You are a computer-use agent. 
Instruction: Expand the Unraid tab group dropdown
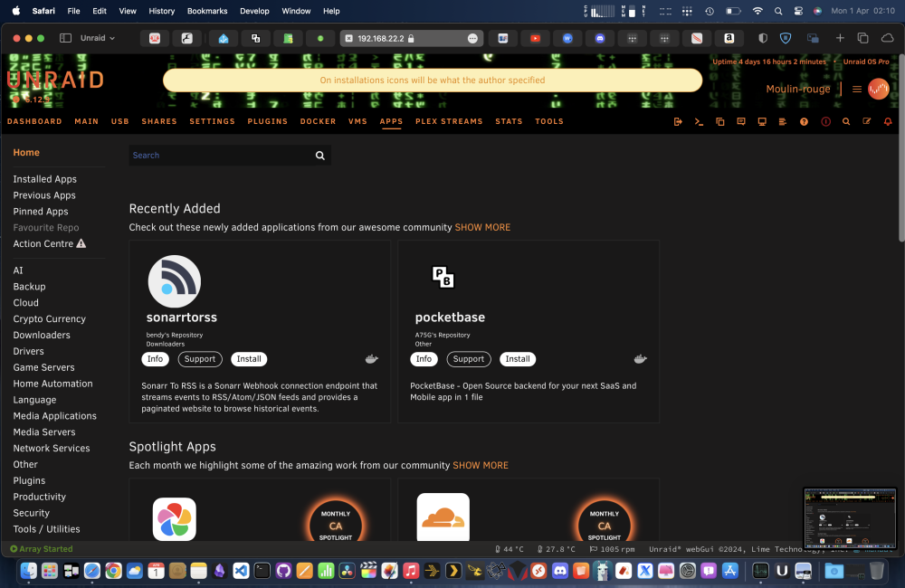(98, 38)
